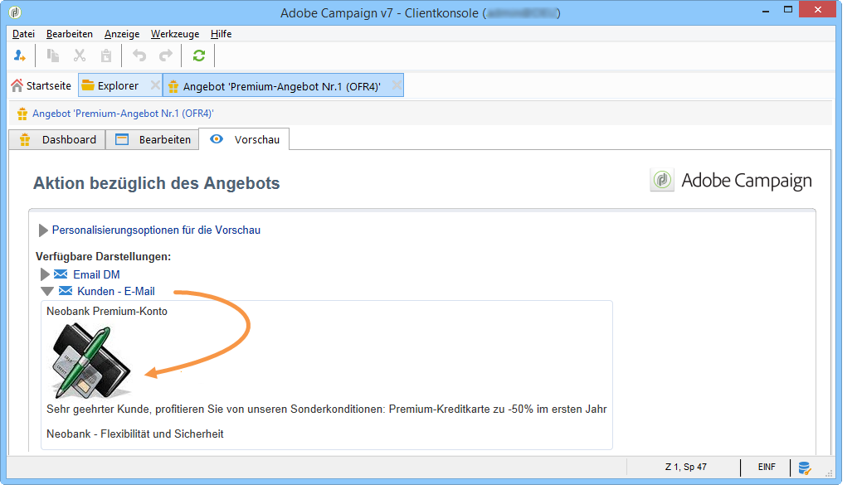
Task: Open the Anzeige menu
Action: 122,34
